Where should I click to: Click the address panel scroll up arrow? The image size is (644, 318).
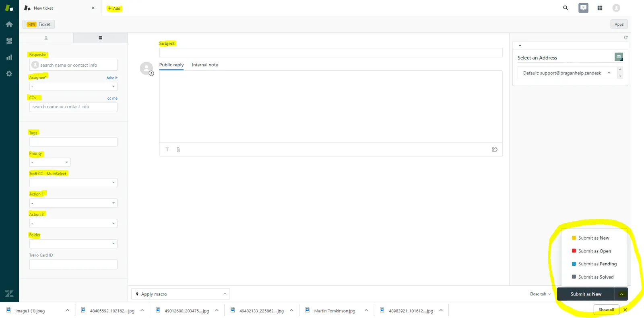point(620,69)
